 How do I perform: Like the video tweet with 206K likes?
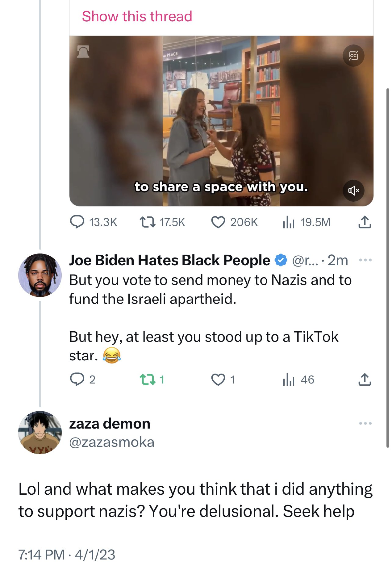[x=218, y=222]
